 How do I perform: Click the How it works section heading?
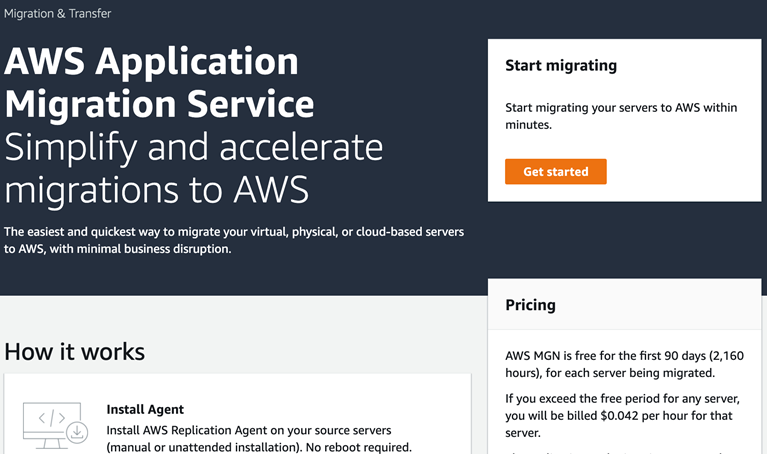[x=75, y=352]
